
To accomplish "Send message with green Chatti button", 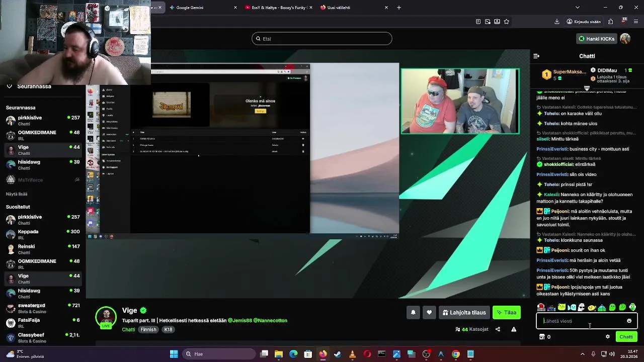I will 626,337.
